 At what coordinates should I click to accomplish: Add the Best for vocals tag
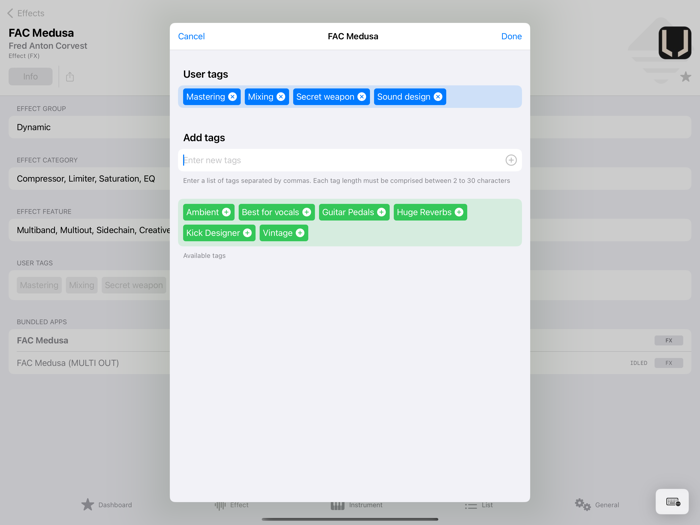pos(307,212)
